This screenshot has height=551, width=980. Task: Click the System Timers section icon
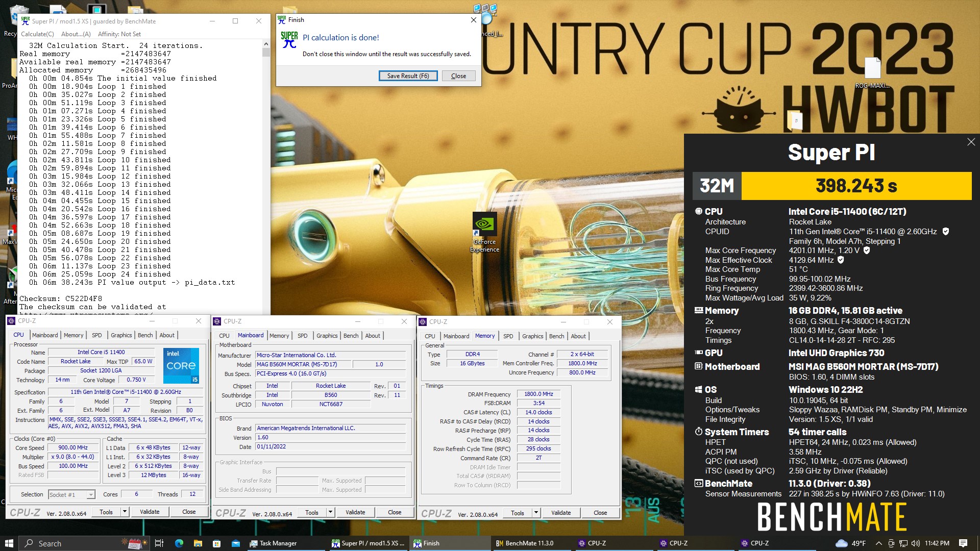click(699, 432)
